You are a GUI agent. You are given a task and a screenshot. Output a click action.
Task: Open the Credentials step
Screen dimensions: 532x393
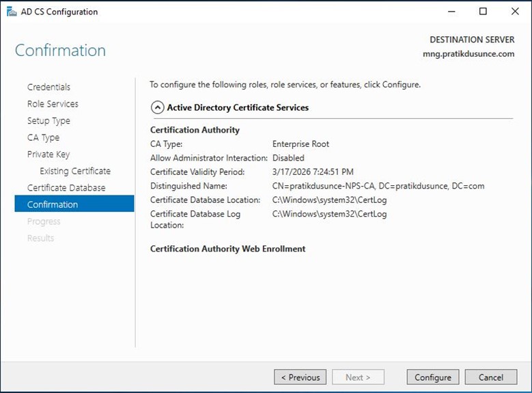[x=49, y=87]
